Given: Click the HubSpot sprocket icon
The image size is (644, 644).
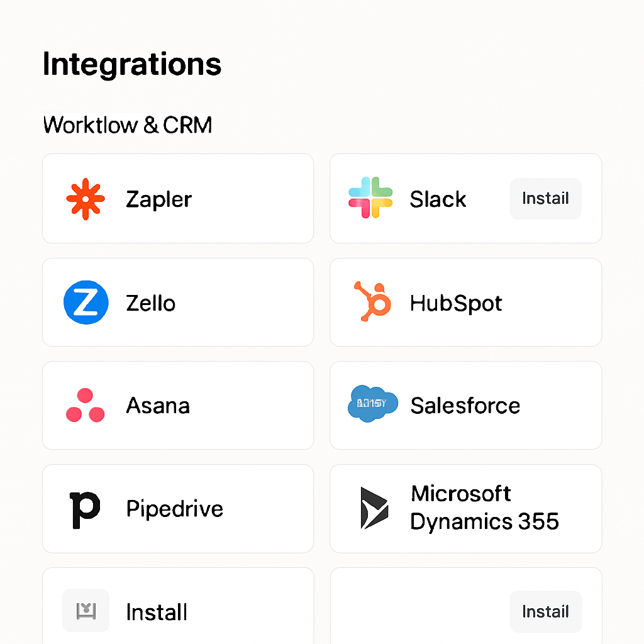Looking at the screenshot, I should pos(372,302).
